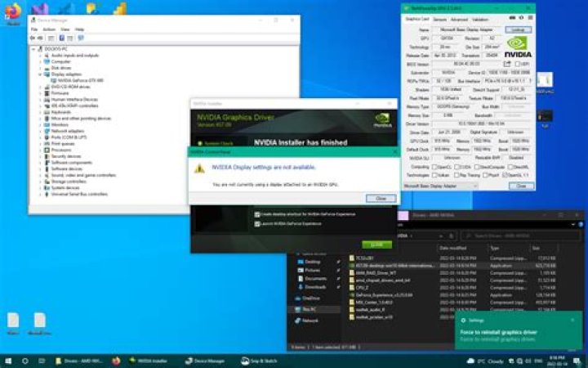The image size is (588, 368).
Task: Open View menu in Device Manager
Action: point(65,29)
